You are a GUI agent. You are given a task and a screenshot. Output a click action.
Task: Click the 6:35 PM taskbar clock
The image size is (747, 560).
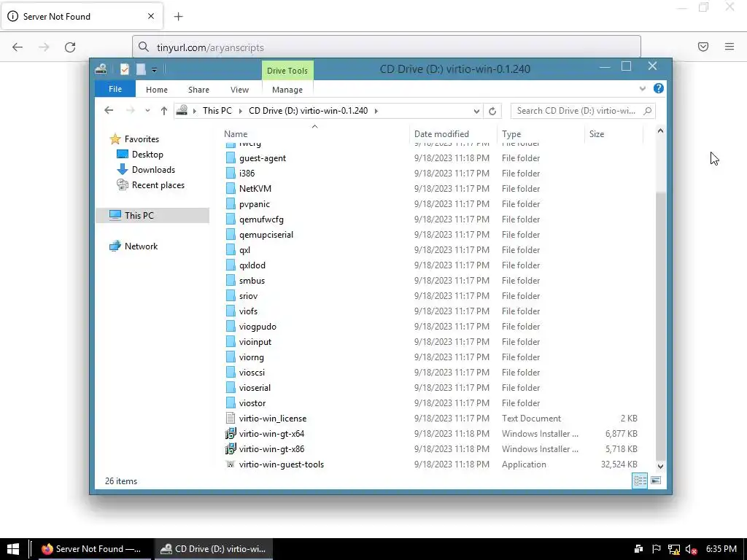click(x=721, y=549)
